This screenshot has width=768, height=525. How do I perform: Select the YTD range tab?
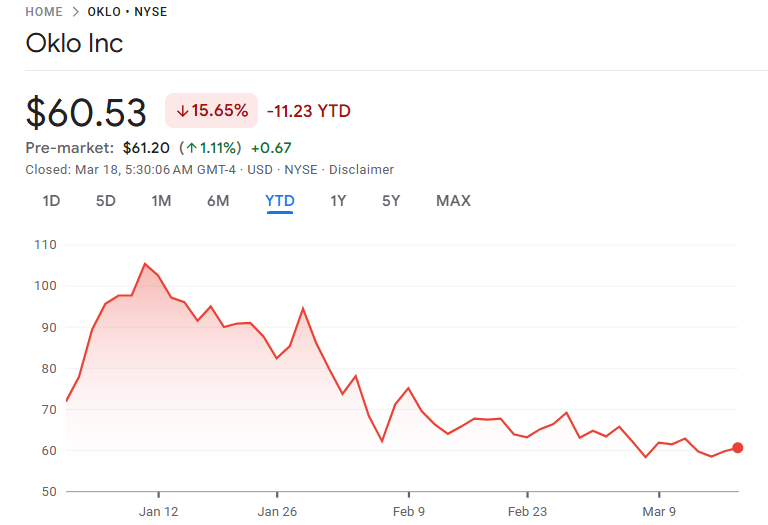[x=280, y=201]
